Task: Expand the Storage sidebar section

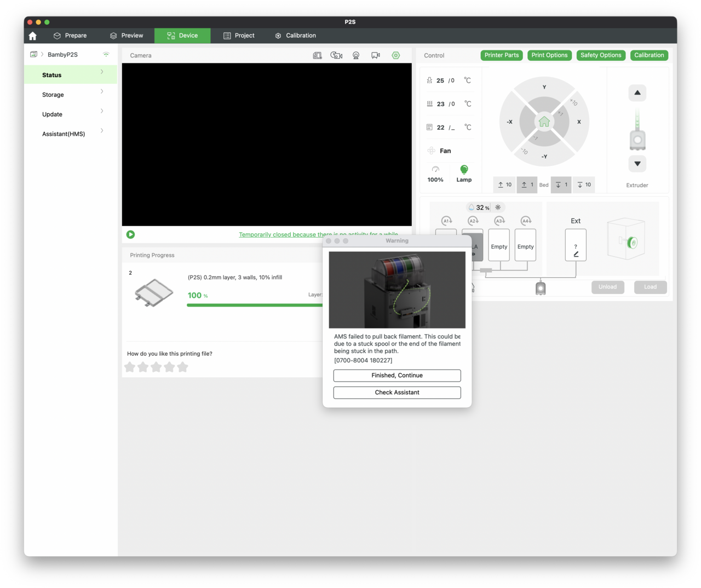Action: 71,95
